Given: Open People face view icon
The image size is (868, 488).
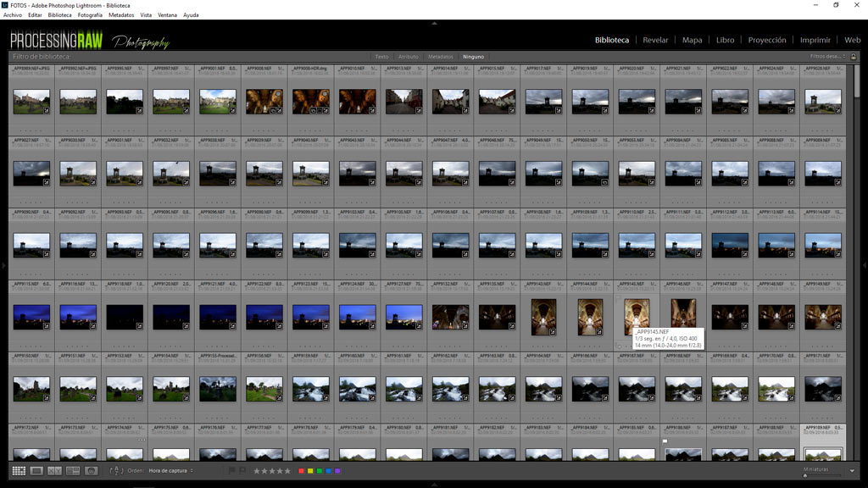Looking at the screenshot, I should point(92,470).
